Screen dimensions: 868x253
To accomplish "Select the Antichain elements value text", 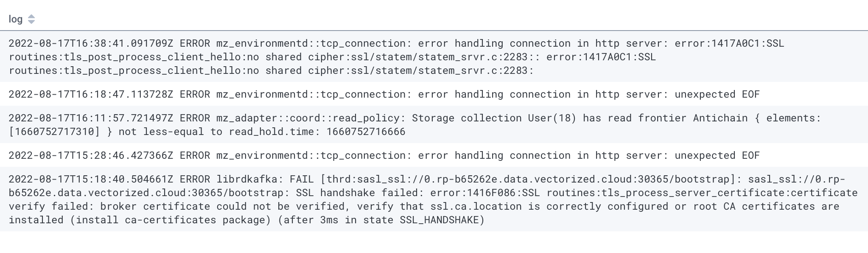I will 55,132.
